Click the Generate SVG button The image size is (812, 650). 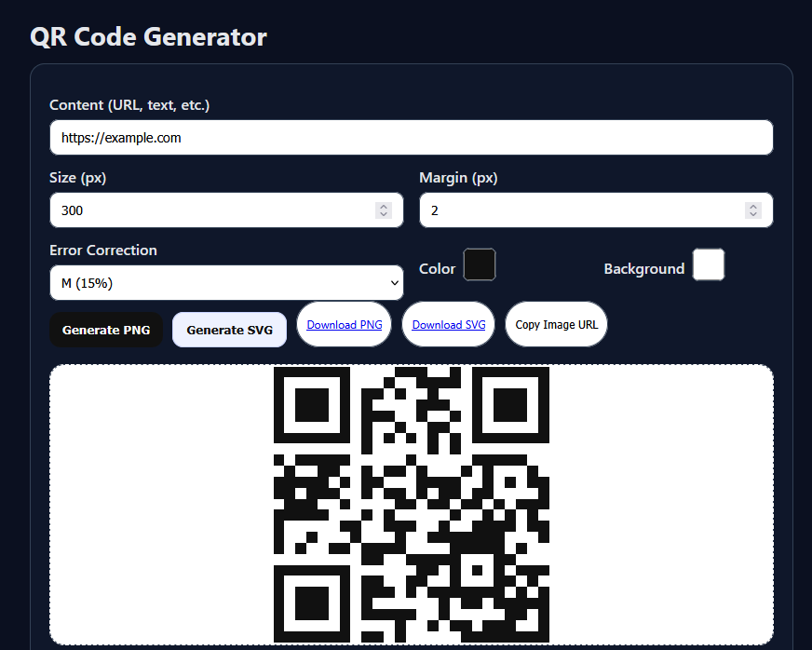point(229,330)
